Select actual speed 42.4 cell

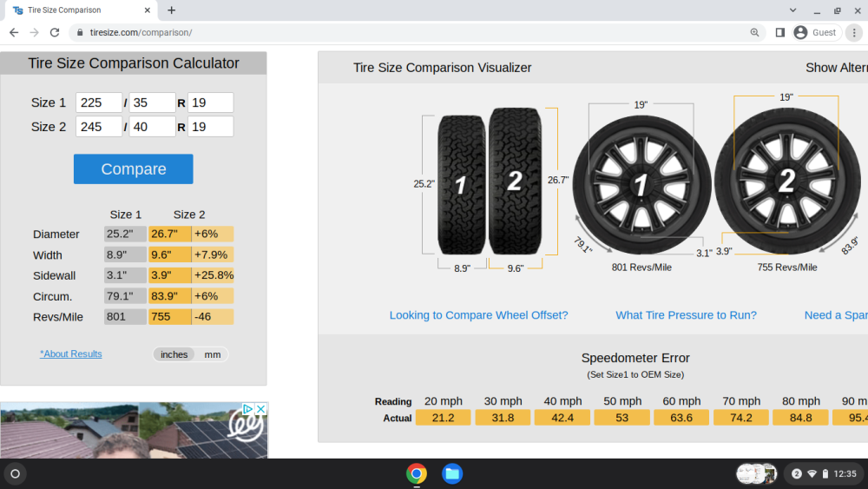coord(562,418)
